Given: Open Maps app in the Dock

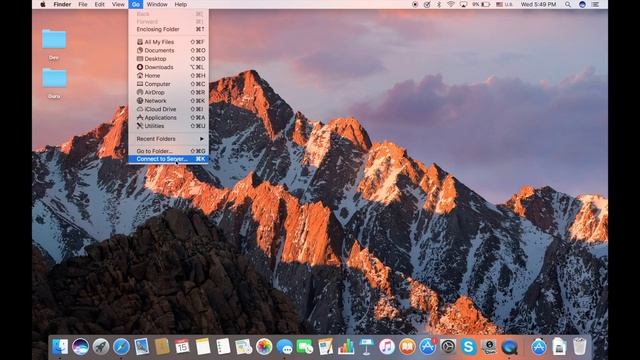Looking at the screenshot, I should pyautogui.click(x=244, y=347).
